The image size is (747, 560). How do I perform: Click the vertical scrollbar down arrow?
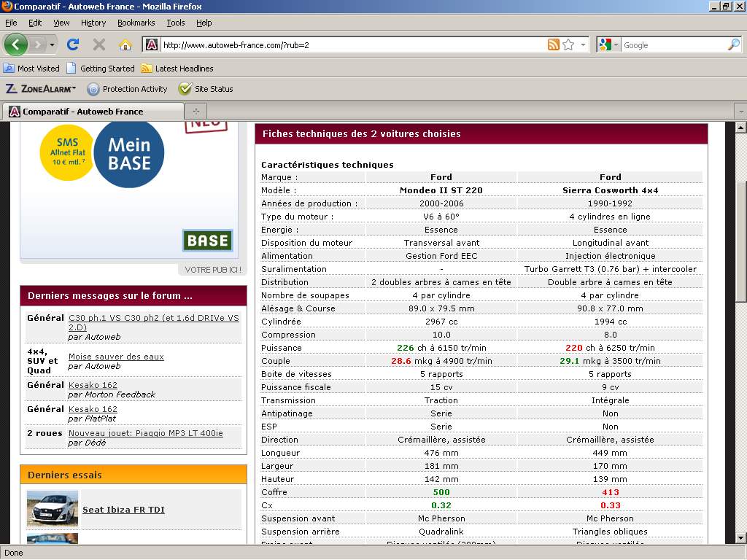(740, 537)
